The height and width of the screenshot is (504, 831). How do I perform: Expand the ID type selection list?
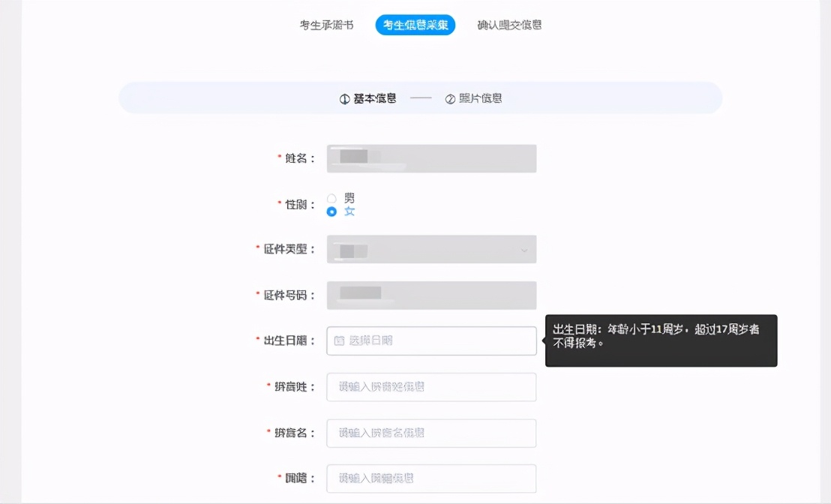coord(431,249)
